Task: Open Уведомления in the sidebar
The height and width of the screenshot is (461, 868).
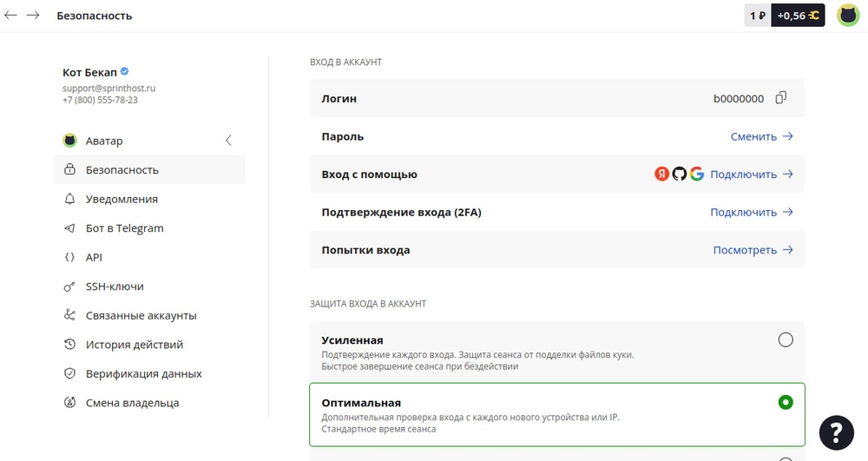Action: click(122, 199)
